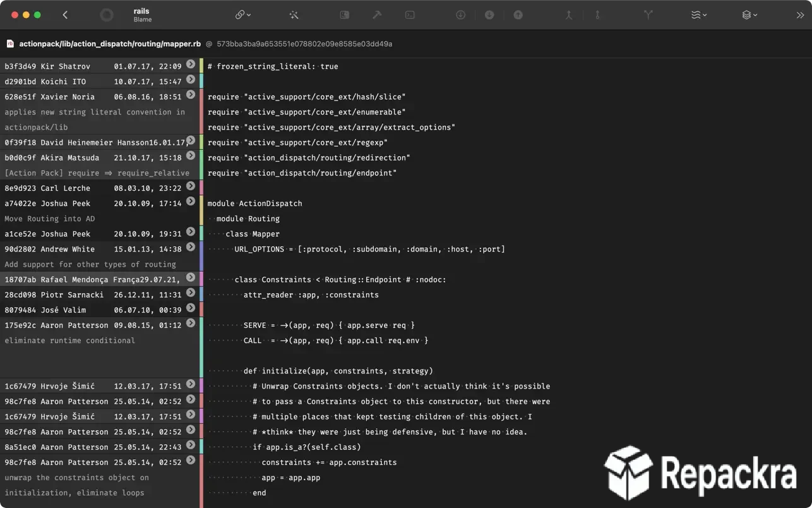The image size is (812, 508).
Task: Click message 'Move Routing into AD'
Action: (x=49, y=219)
